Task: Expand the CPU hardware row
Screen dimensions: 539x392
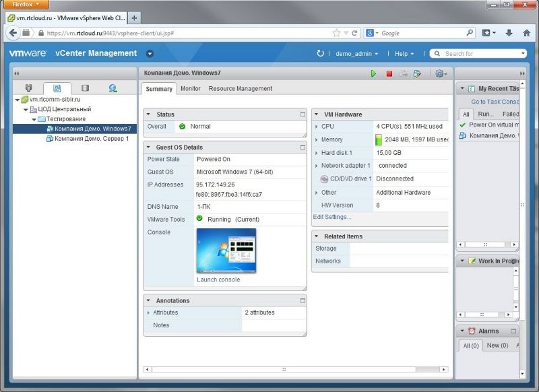Action: (x=317, y=126)
